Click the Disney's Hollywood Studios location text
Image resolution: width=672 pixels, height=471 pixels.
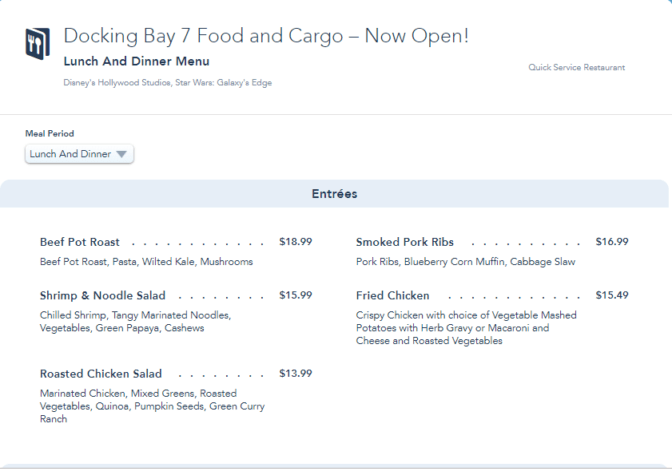click(168, 83)
